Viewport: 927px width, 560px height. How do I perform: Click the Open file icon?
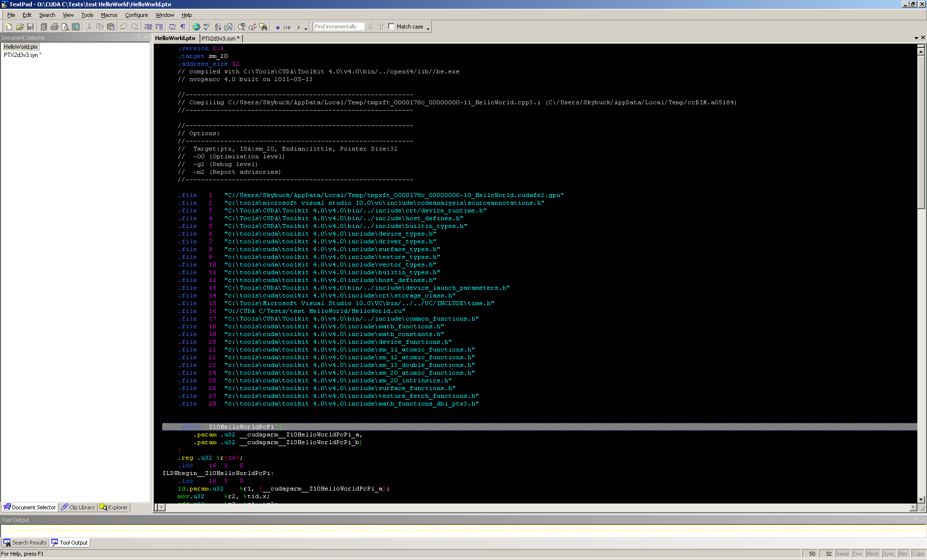(20, 27)
